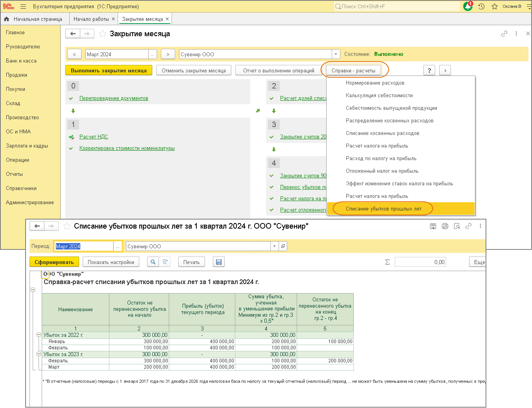Image resolution: width=532 pixels, height=408 pixels.
Task: Click the sum value field 0,00
Action: coord(420,262)
